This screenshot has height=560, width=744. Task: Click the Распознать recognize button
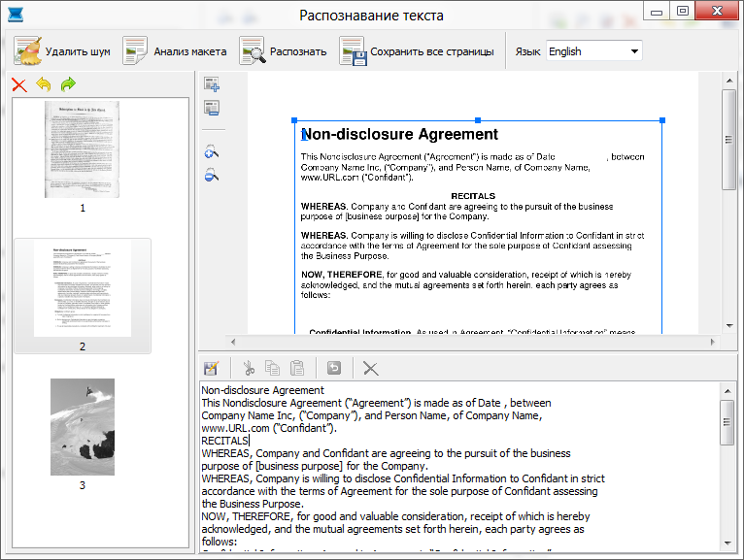point(284,51)
